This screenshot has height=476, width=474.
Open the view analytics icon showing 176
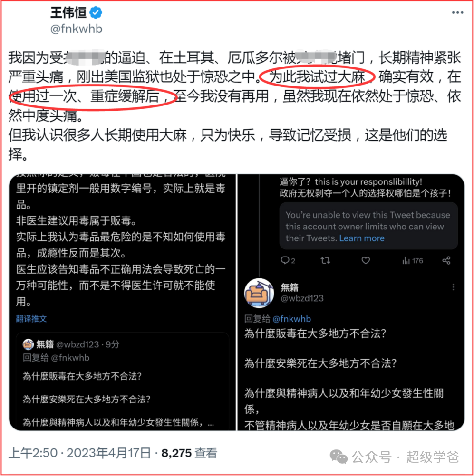[412, 261]
